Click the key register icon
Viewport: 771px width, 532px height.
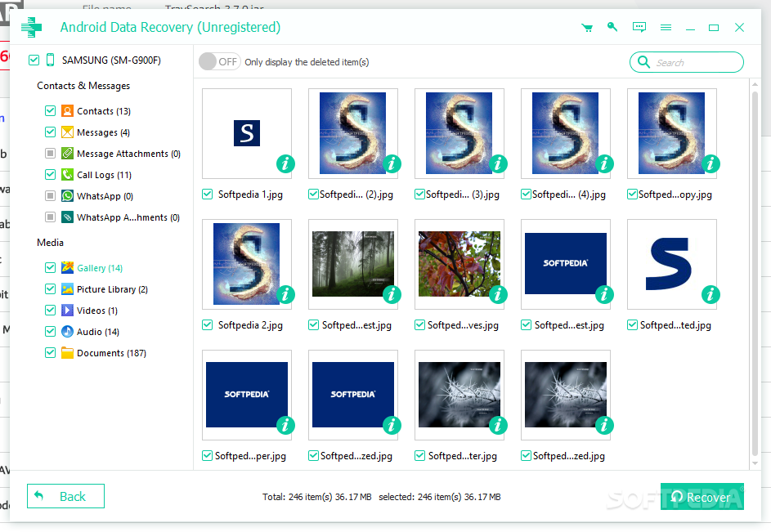pyautogui.click(x=612, y=27)
